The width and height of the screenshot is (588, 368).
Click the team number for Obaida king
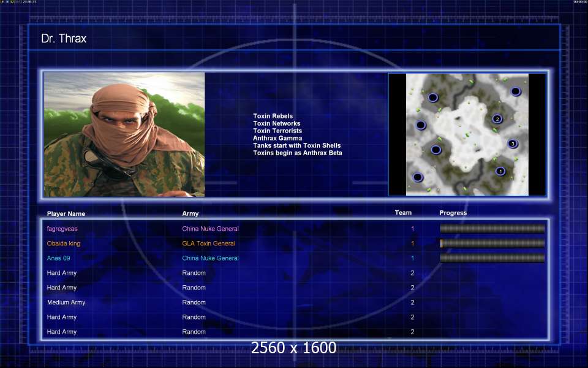[x=412, y=243]
